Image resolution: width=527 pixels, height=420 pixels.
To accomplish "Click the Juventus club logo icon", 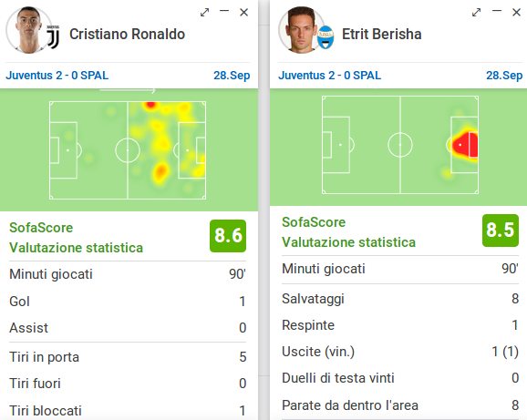I will click(x=53, y=37).
